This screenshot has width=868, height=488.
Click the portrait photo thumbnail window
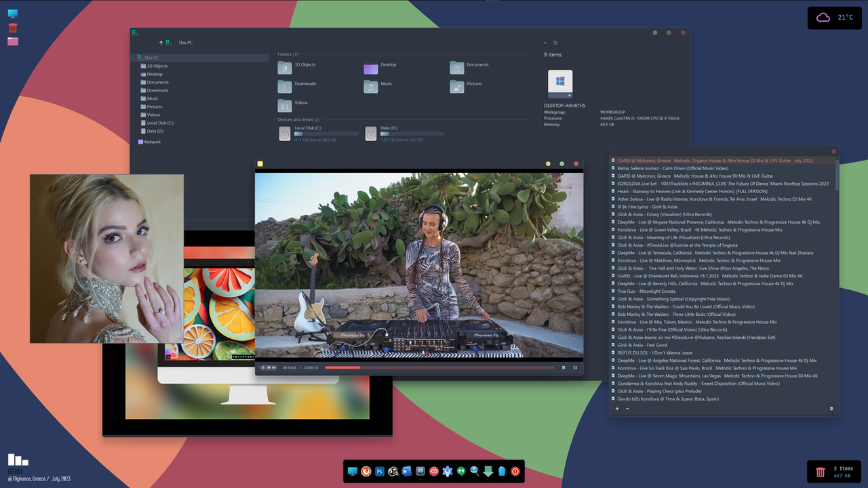tap(106, 259)
